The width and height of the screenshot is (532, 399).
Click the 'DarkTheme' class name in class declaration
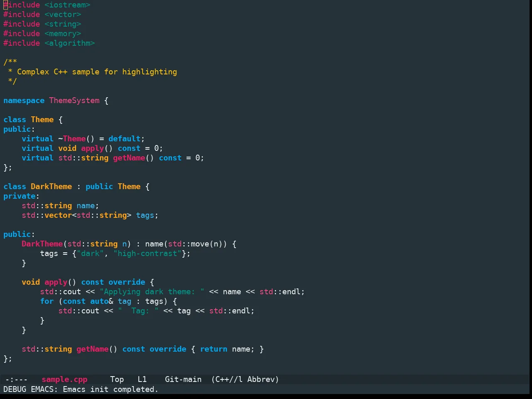(x=52, y=187)
